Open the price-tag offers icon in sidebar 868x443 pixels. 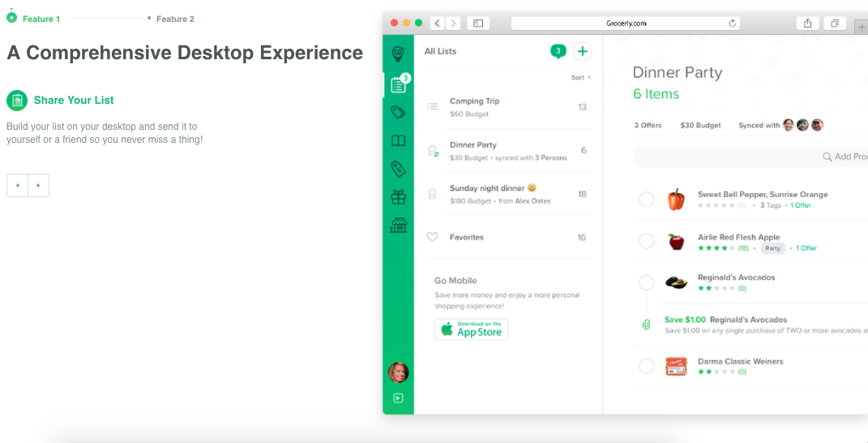click(398, 169)
